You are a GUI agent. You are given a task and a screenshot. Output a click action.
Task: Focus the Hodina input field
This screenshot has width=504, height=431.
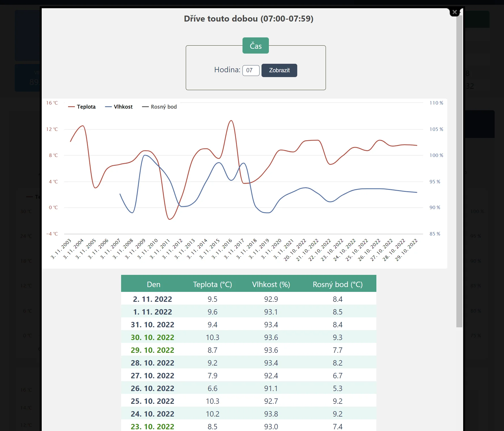point(251,70)
